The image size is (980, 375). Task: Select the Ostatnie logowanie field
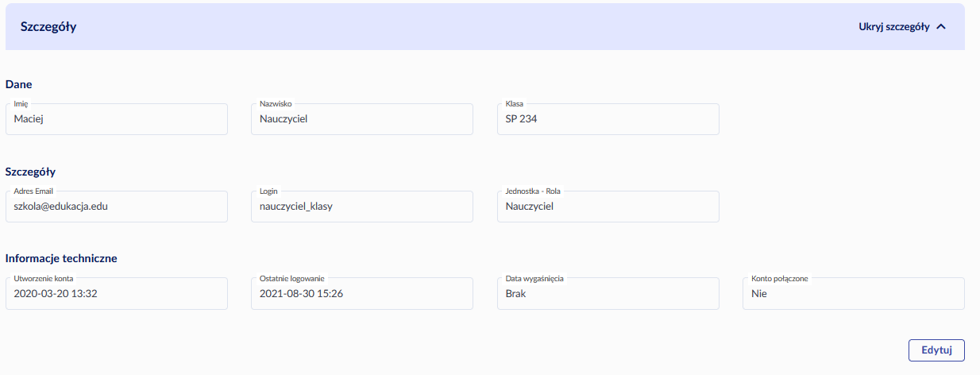coord(362,293)
